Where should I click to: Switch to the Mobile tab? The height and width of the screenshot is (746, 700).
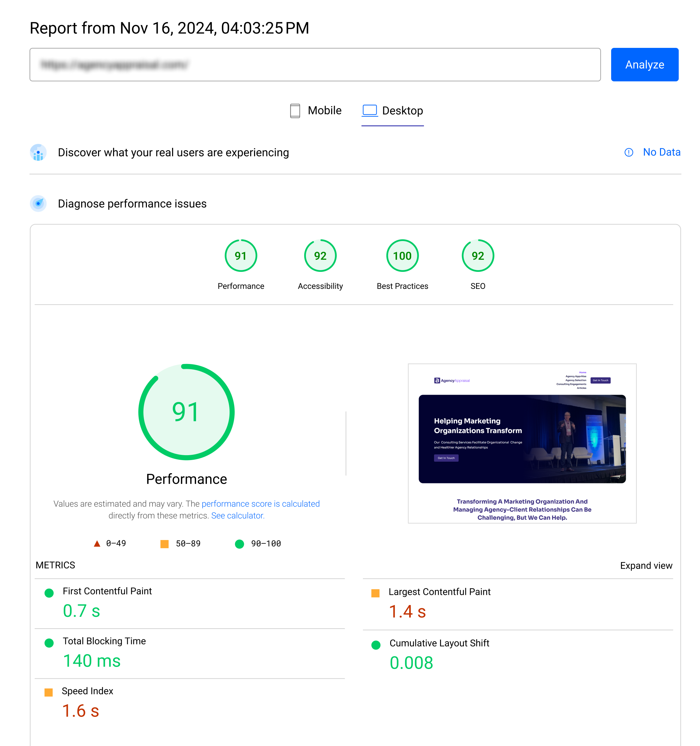(315, 111)
